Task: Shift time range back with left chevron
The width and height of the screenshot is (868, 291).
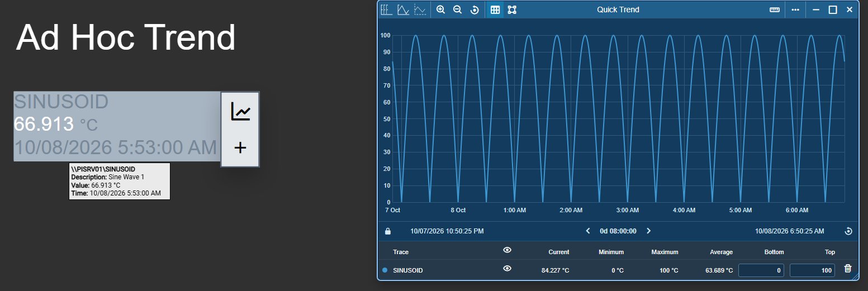Action: (587, 231)
